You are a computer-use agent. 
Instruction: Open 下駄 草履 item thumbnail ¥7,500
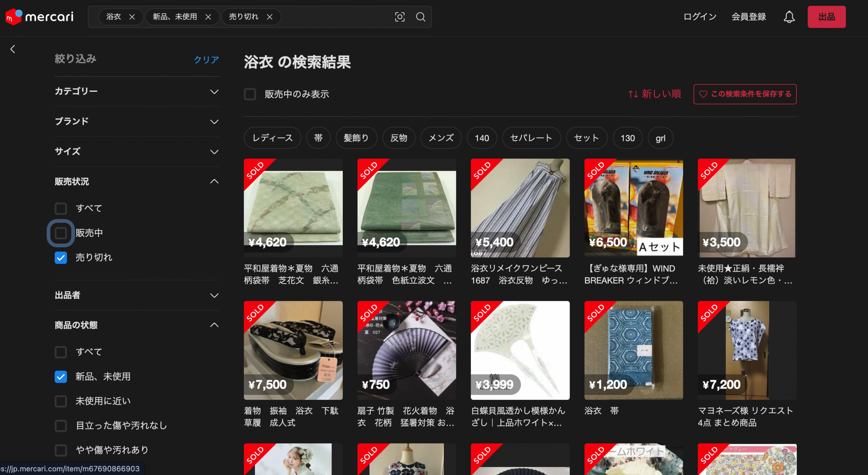pos(293,350)
